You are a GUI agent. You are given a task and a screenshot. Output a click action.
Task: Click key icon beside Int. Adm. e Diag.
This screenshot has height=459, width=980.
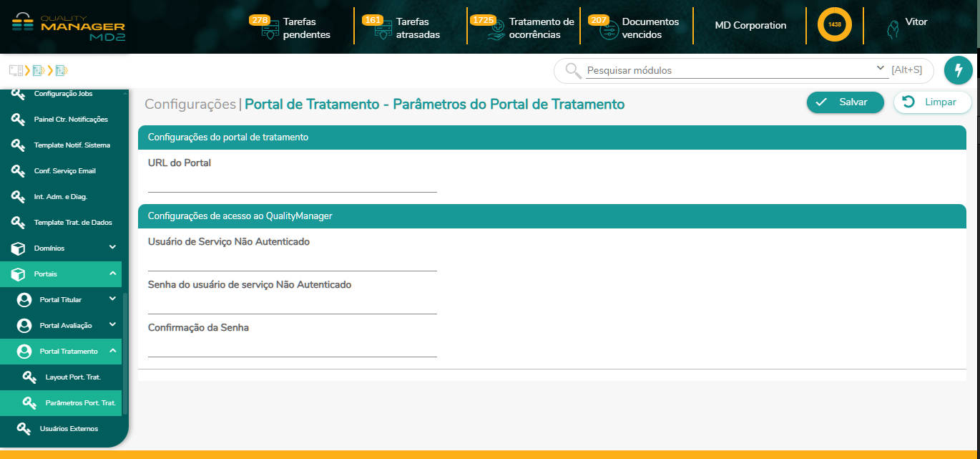19,197
